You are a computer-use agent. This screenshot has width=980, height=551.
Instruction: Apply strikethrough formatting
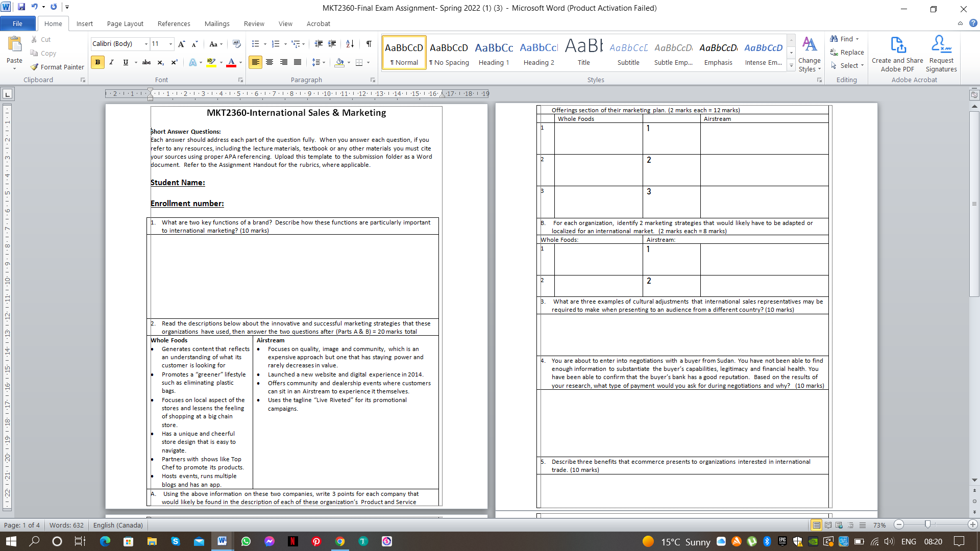coord(146,62)
